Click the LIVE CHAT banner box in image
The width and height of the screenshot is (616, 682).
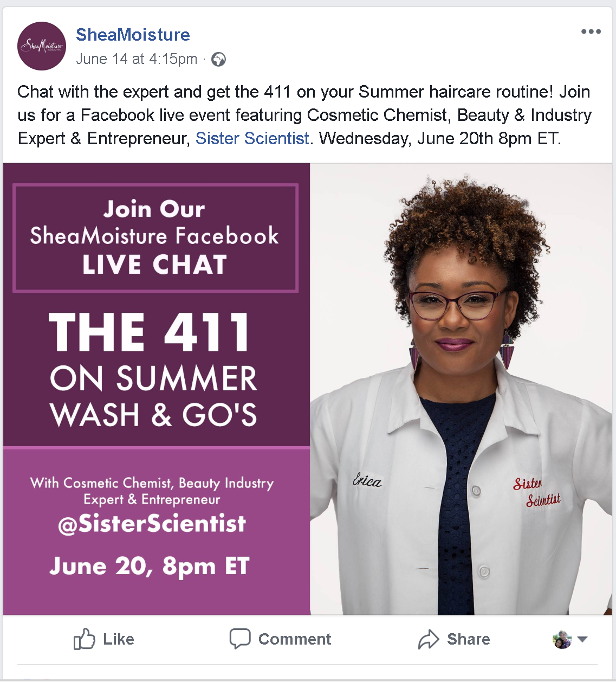[x=155, y=238]
